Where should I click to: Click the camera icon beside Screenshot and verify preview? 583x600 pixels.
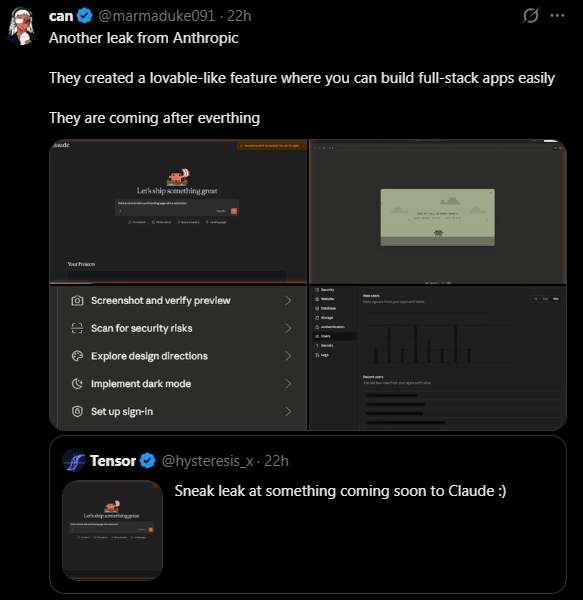coord(77,301)
